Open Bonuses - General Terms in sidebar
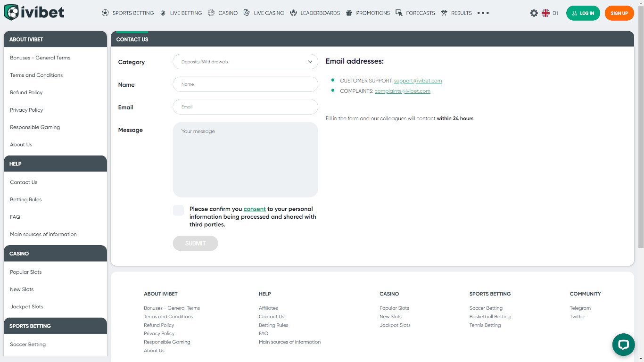 [40, 58]
